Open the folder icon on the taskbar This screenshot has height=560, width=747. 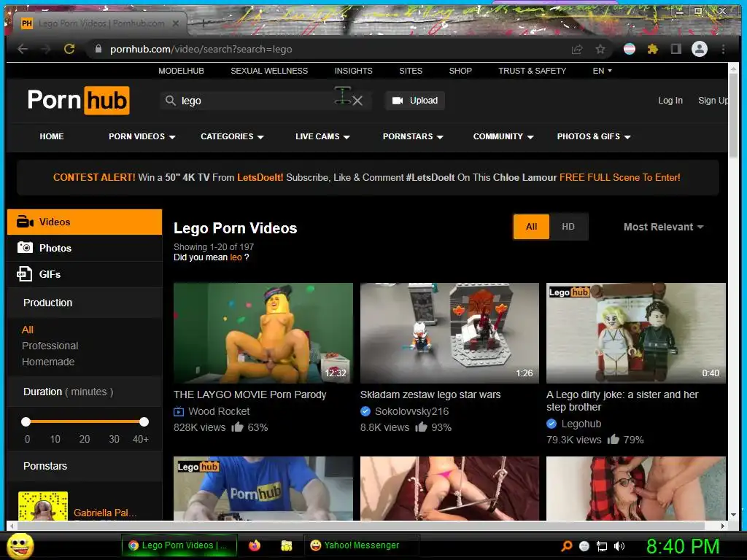[x=286, y=545]
